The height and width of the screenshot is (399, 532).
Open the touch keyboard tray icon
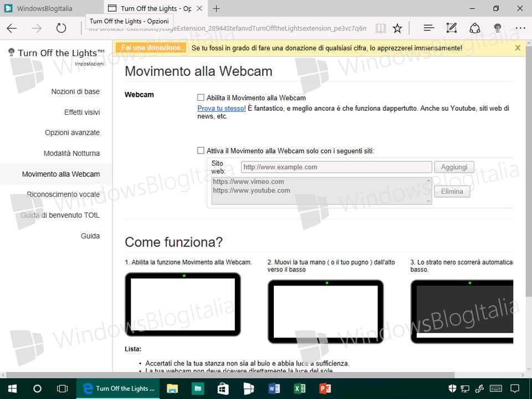pos(496,388)
